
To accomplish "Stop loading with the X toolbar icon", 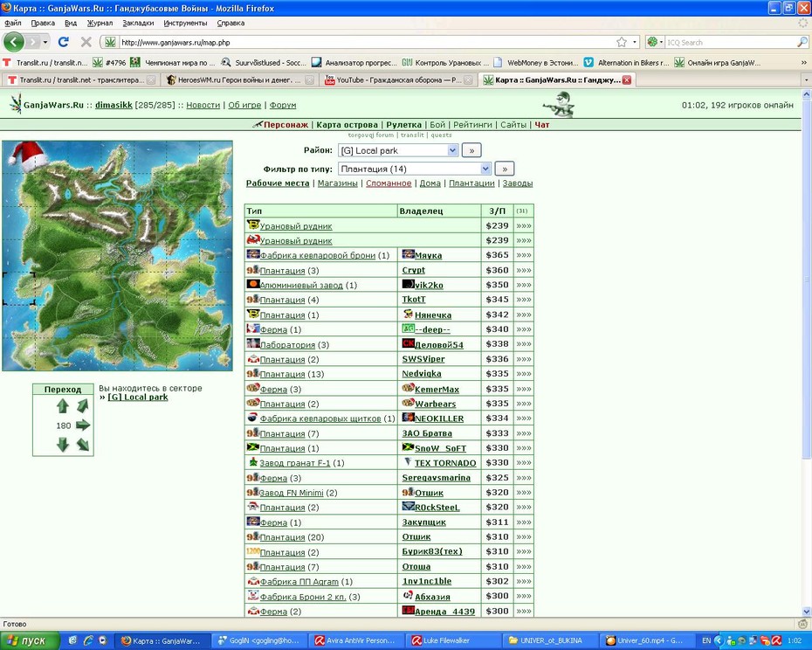I will 86,42.
